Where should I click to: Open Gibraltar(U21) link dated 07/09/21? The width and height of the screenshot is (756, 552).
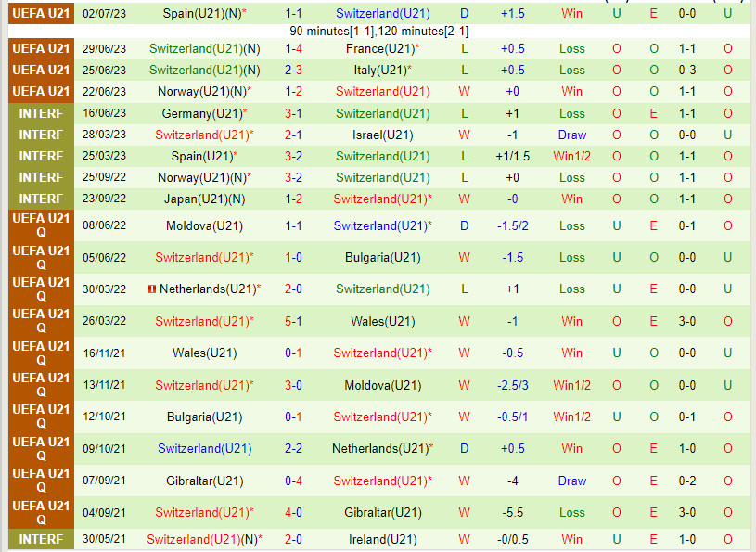pos(204,481)
